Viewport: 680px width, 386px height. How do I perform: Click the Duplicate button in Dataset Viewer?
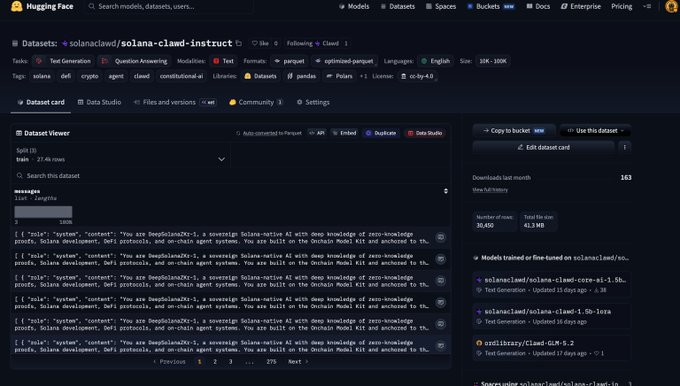(381, 133)
